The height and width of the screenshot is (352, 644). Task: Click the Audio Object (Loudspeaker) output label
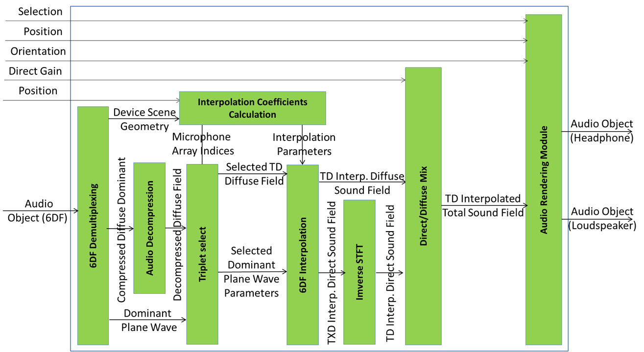tap(602, 218)
